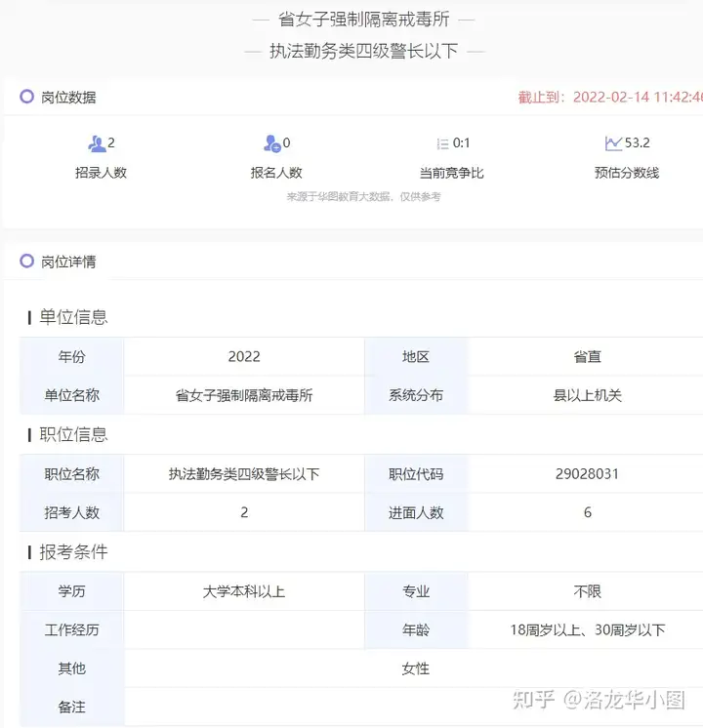Click the 招录人数 label
The height and width of the screenshot is (728, 703).
coord(101,173)
